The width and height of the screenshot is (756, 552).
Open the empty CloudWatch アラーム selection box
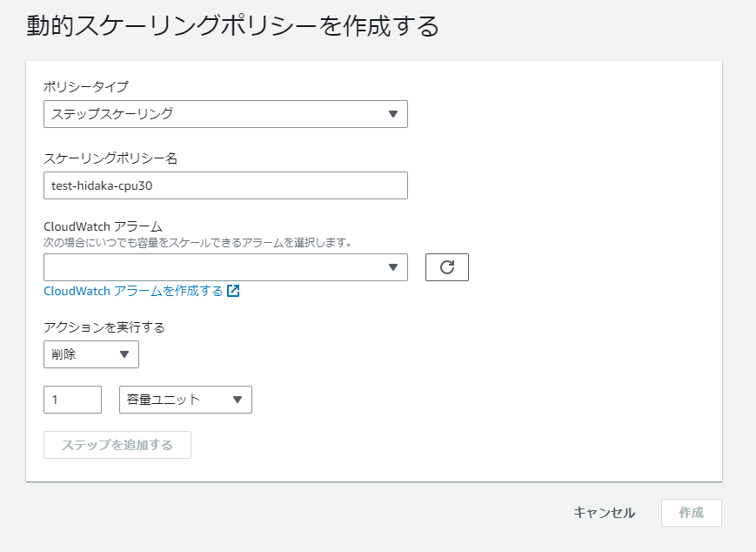pyautogui.click(x=225, y=267)
